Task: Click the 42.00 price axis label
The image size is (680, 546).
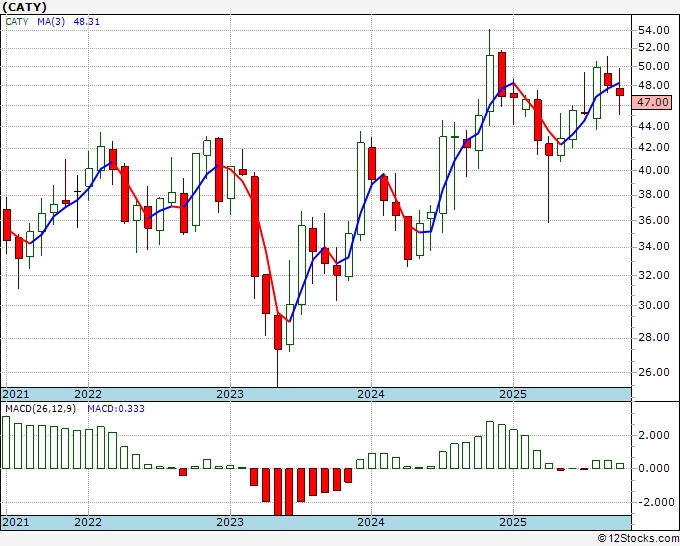Action: pos(654,147)
